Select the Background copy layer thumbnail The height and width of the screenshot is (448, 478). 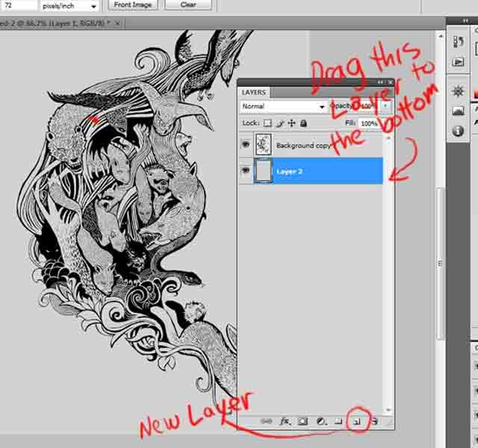264,145
